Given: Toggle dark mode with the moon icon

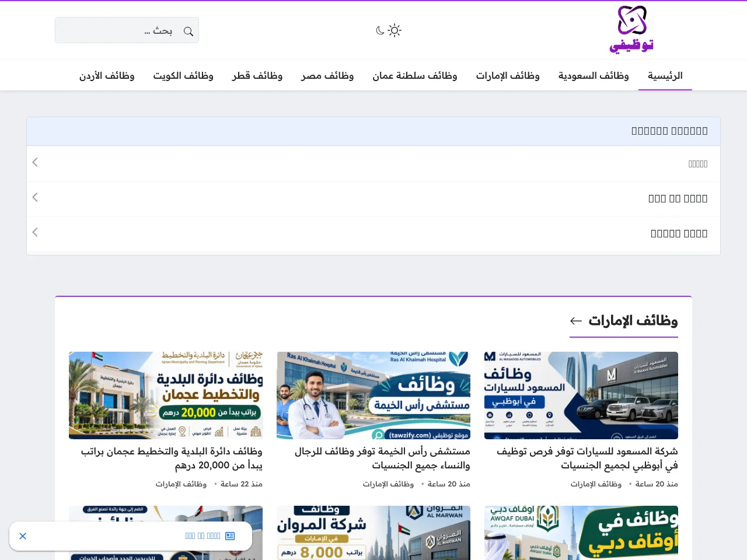Looking at the screenshot, I should [x=380, y=30].
